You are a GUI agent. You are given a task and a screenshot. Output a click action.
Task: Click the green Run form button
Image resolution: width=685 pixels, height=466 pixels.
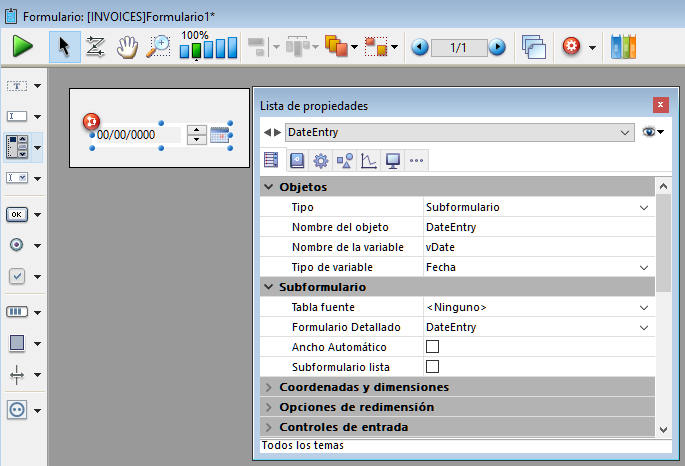point(23,46)
